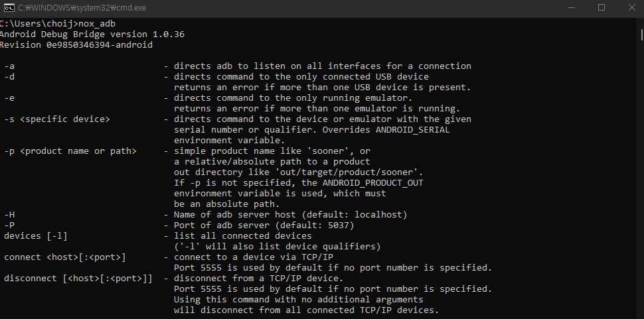
Task: Click the -P option text
Action: tap(9, 225)
